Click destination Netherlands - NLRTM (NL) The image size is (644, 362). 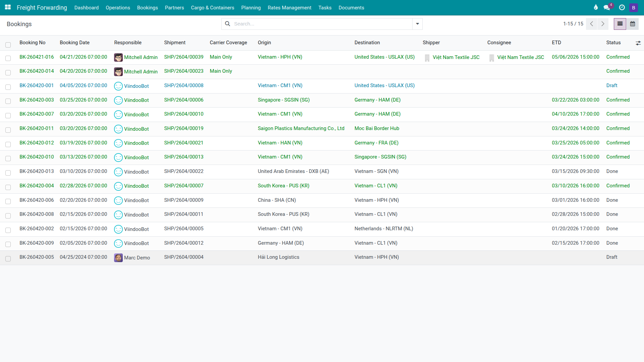[384, 229]
